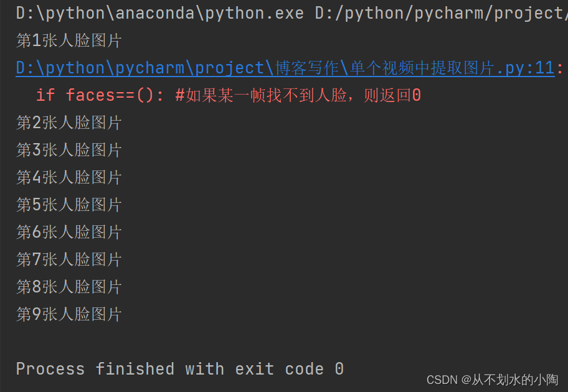Viewport: 568px width, 392px height.
Task: Place cursor on 第8张人脸图片 line
Action: click(x=69, y=287)
